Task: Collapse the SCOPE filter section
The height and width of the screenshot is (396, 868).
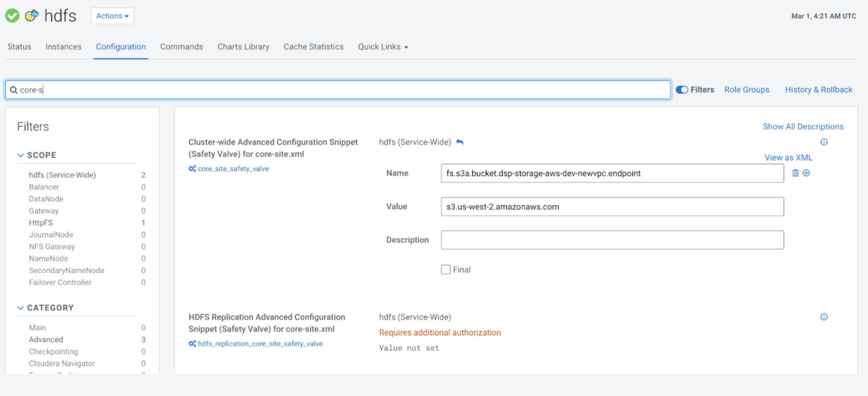Action: 21,155
